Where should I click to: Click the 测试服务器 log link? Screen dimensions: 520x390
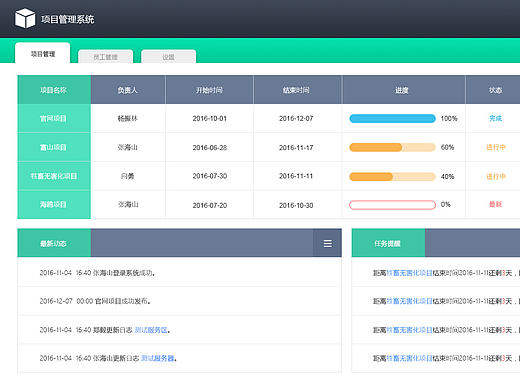(x=157, y=358)
